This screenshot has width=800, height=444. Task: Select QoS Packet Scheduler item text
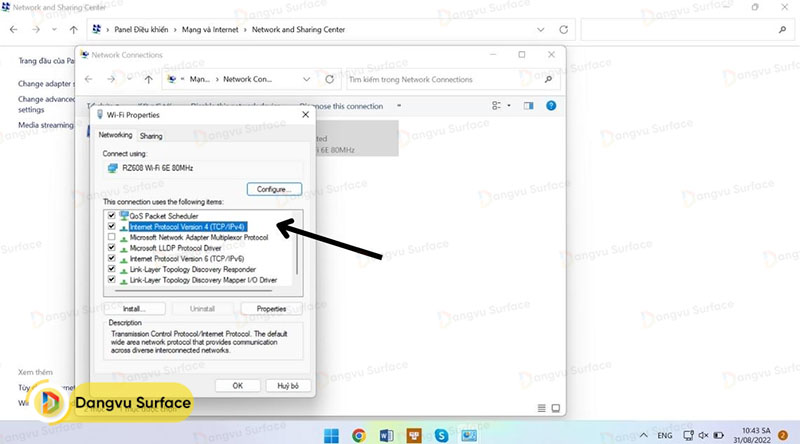164,216
